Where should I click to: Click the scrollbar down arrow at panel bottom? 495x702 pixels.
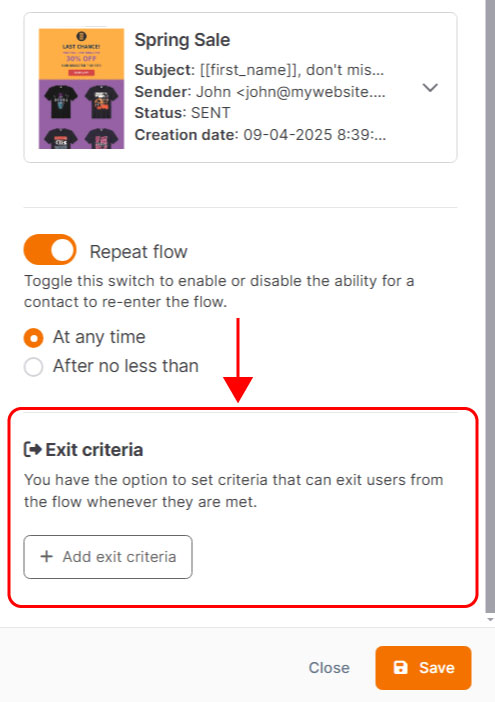490,620
